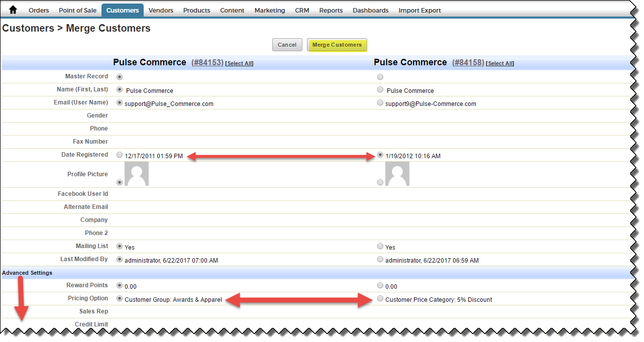Screen dimensions: 644x342
Task: Select Last Modified 6/22/2017 07:00 AM radio
Action: pyautogui.click(x=120, y=260)
